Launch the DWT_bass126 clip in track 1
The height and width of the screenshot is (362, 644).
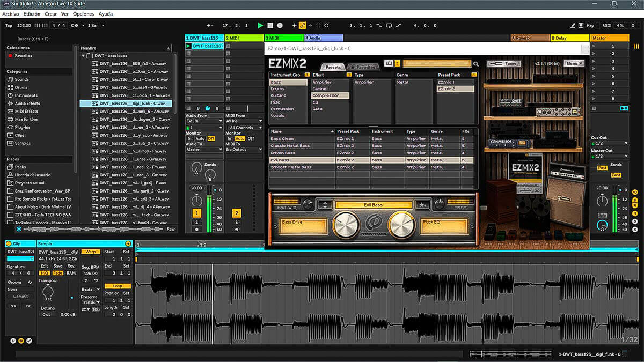point(188,46)
